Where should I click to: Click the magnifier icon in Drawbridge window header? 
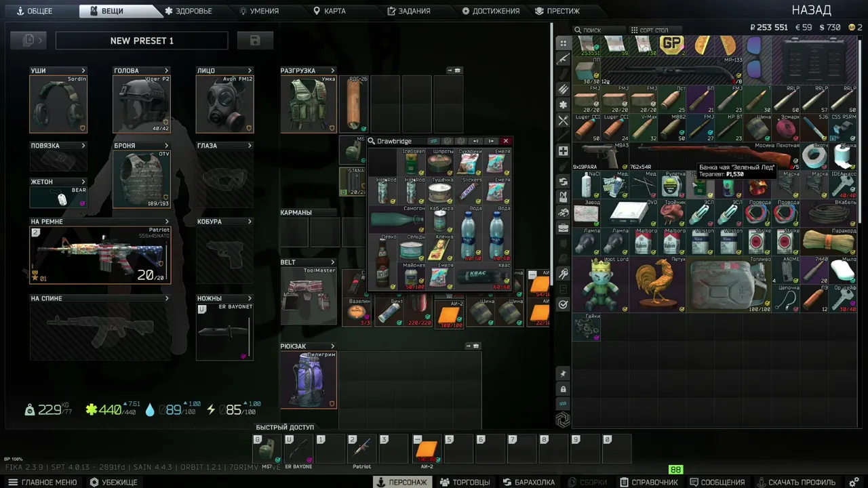[371, 141]
